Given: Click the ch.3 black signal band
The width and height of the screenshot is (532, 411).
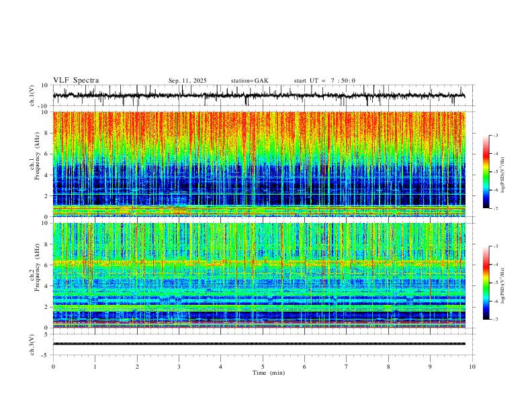Looking at the screenshot, I should tap(259, 344).
